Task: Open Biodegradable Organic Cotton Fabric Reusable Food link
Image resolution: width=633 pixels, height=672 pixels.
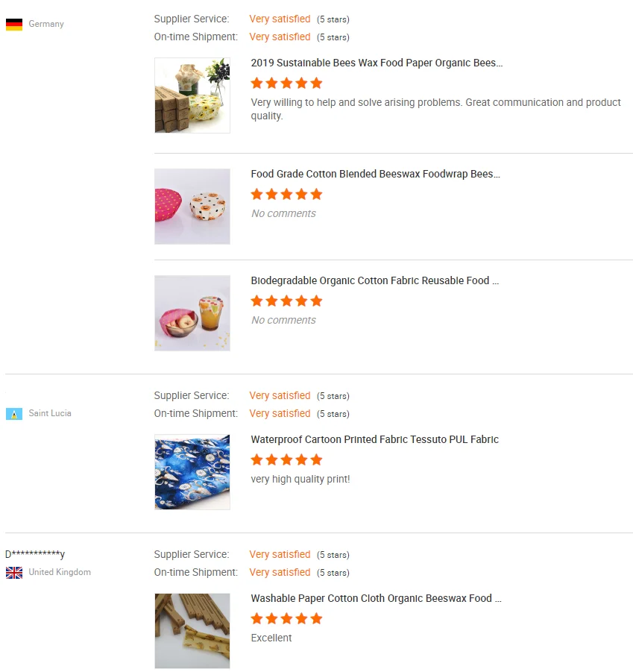Action: (374, 281)
